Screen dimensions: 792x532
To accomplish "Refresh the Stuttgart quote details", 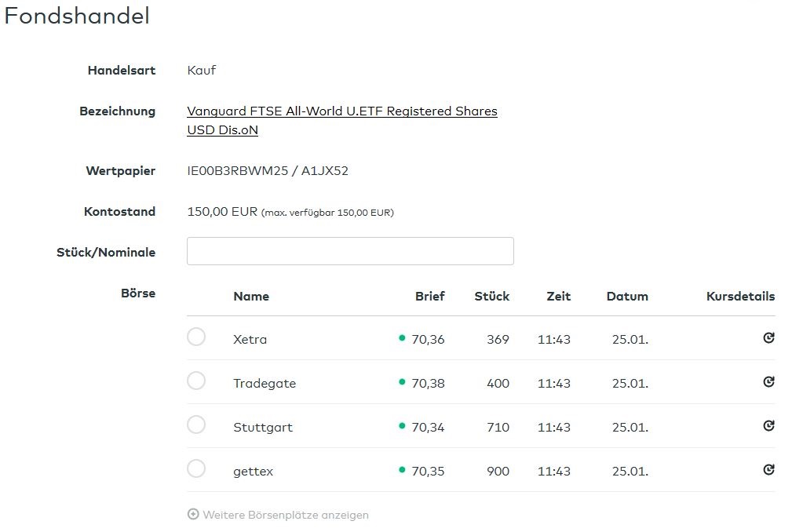I will pyautogui.click(x=768, y=426).
